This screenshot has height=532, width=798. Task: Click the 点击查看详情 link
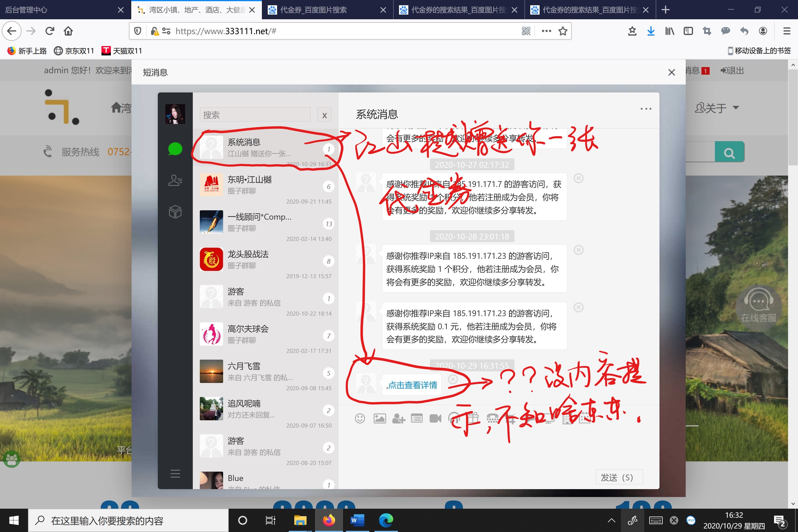coord(412,385)
